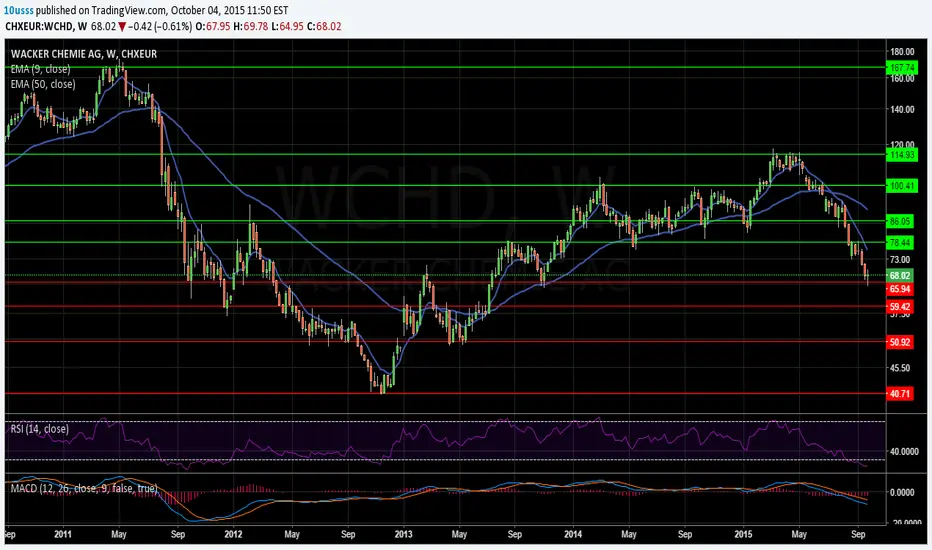The width and height of the screenshot is (932, 550).
Task: Select the EMA (9, close) indicator label
Action: [40, 69]
